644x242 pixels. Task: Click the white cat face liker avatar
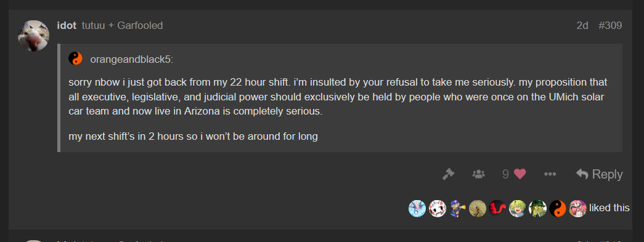click(438, 208)
